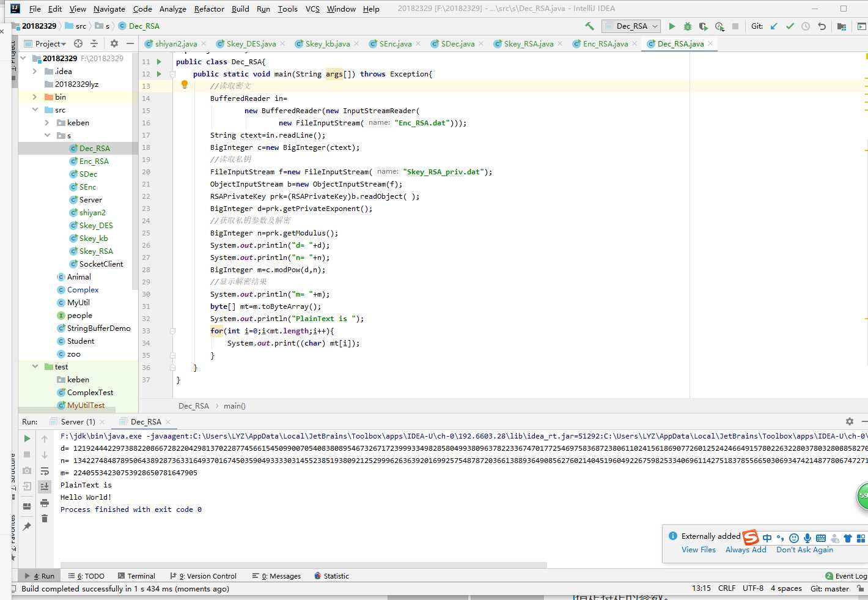Screen dimensions: 868x600
Task: Open the Sogou soft keyboard icon
Action: [x=821, y=538]
